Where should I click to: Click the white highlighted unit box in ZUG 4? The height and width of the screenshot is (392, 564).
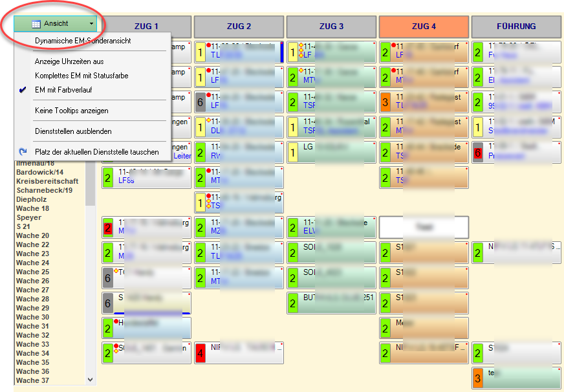[x=424, y=227]
